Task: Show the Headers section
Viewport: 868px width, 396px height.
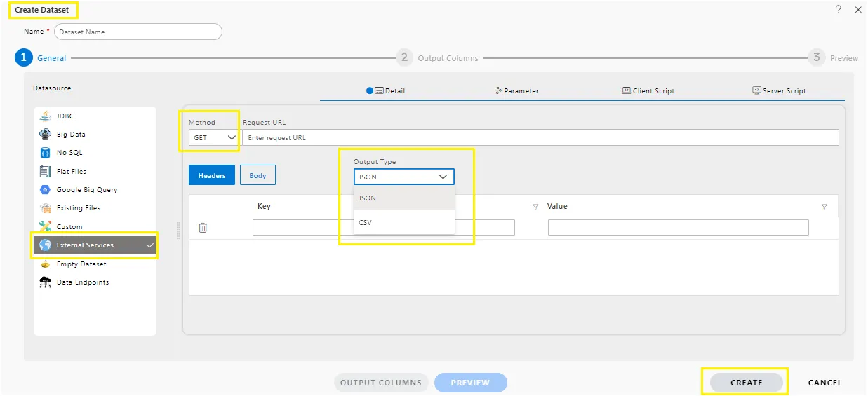Action: tap(212, 175)
